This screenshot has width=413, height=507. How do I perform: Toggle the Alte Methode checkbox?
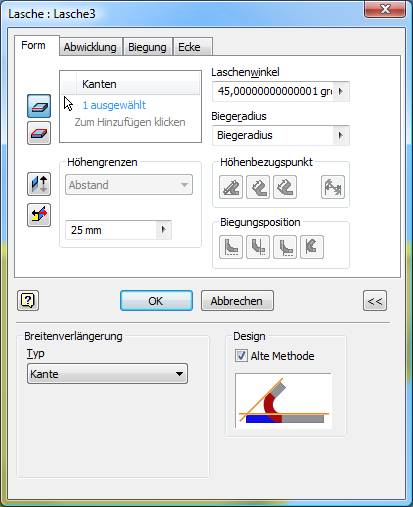pos(241,356)
